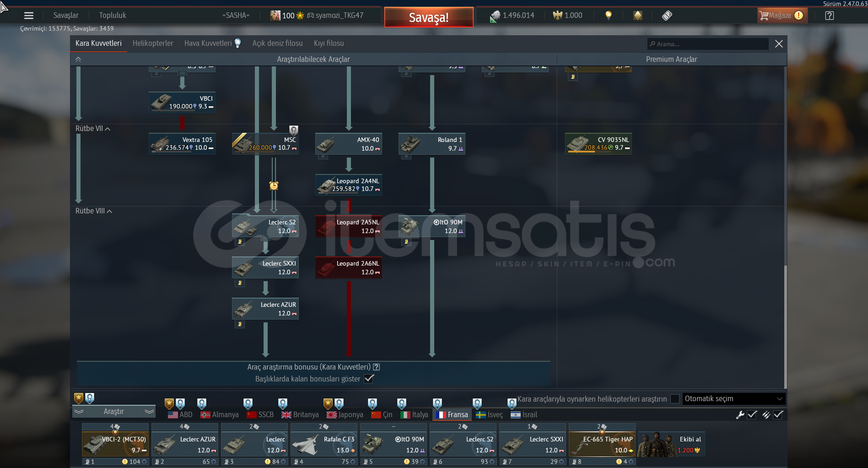This screenshot has width=868, height=468.
Task: Click the Araştır research button
Action: pos(114,411)
